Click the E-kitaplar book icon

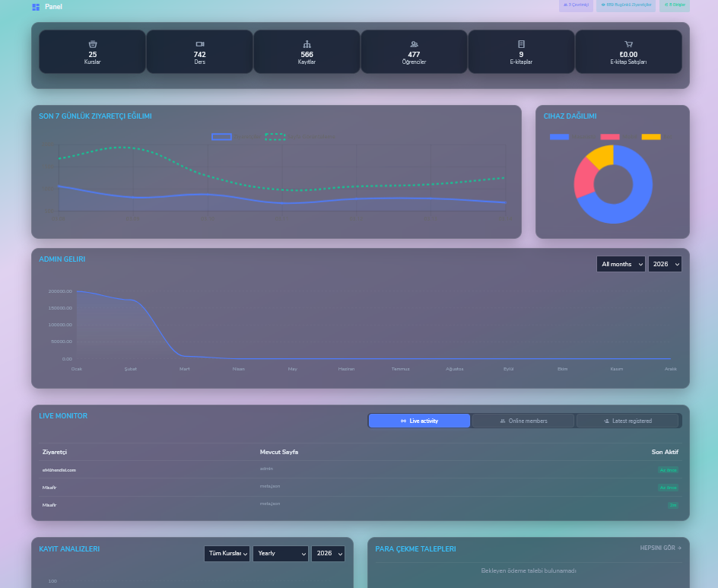(521, 44)
